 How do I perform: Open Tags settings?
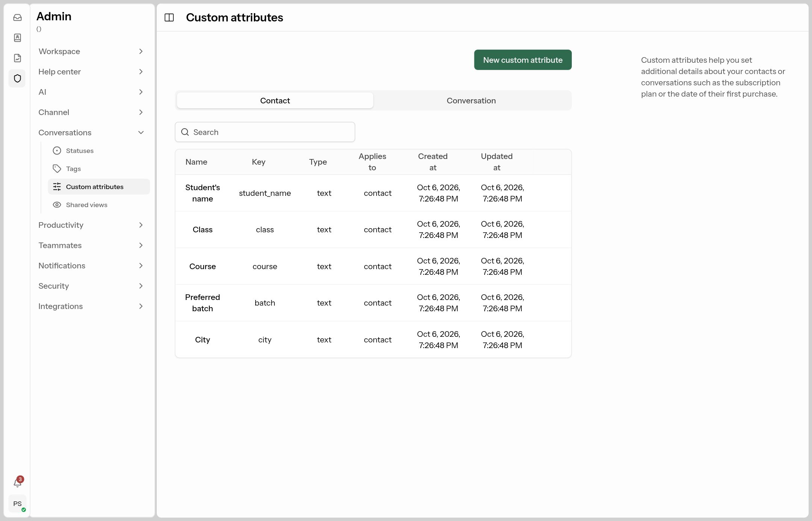click(98, 169)
